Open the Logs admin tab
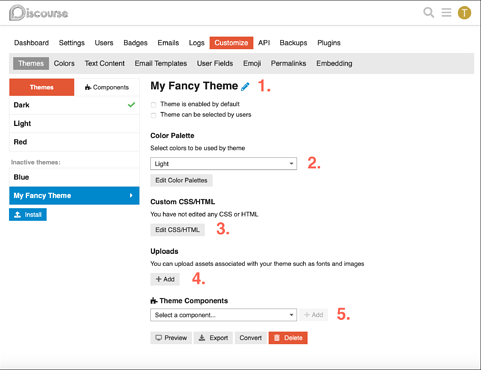Image resolution: width=481 pixels, height=370 pixels. [x=196, y=43]
